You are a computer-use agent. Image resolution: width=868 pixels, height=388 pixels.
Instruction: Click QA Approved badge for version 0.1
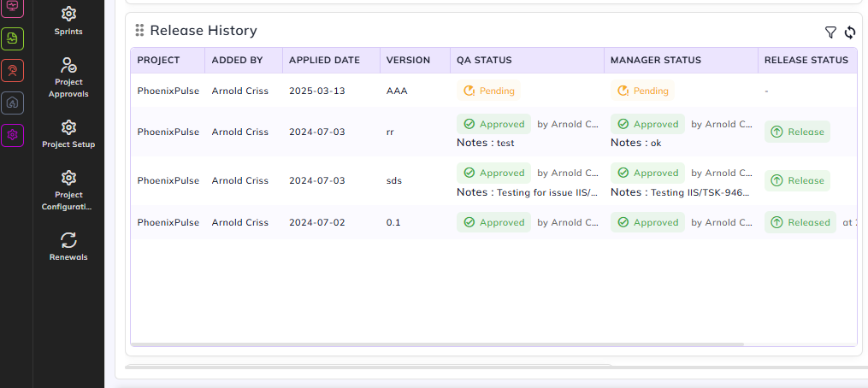click(x=493, y=222)
